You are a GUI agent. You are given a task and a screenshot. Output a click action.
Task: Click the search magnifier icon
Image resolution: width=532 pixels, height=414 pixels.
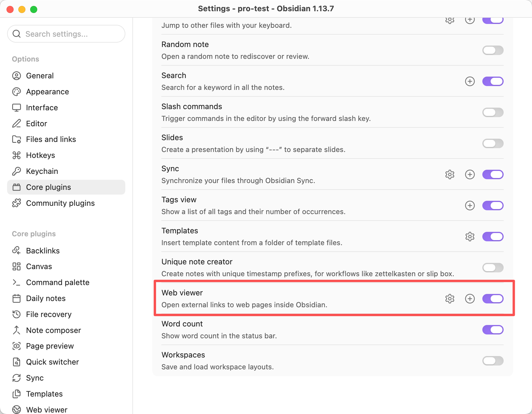click(x=17, y=34)
